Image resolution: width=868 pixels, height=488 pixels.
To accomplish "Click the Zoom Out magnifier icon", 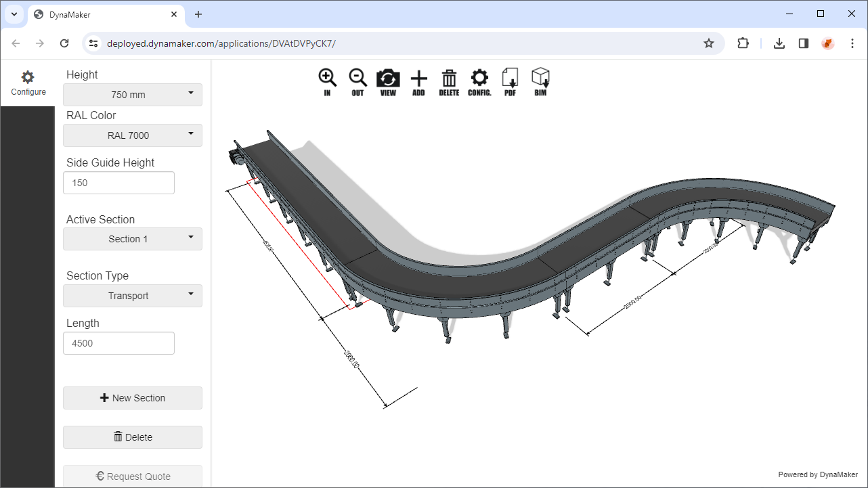I will point(357,82).
